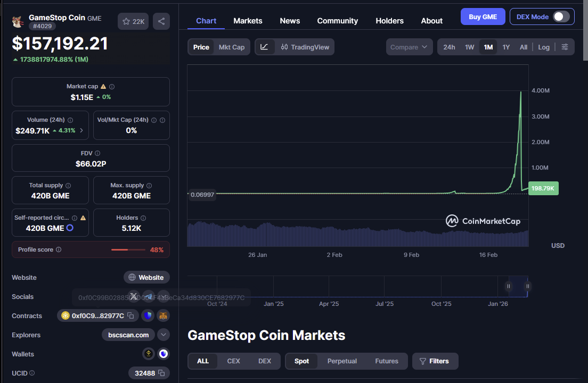Open the Compare dropdown
The height and width of the screenshot is (383, 588).
409,47
